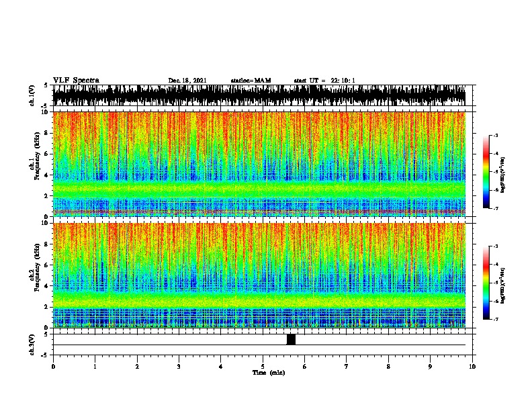532x411 pixels.
Task: Click the "9" tick on the time axis
Action: pos(430,367)
